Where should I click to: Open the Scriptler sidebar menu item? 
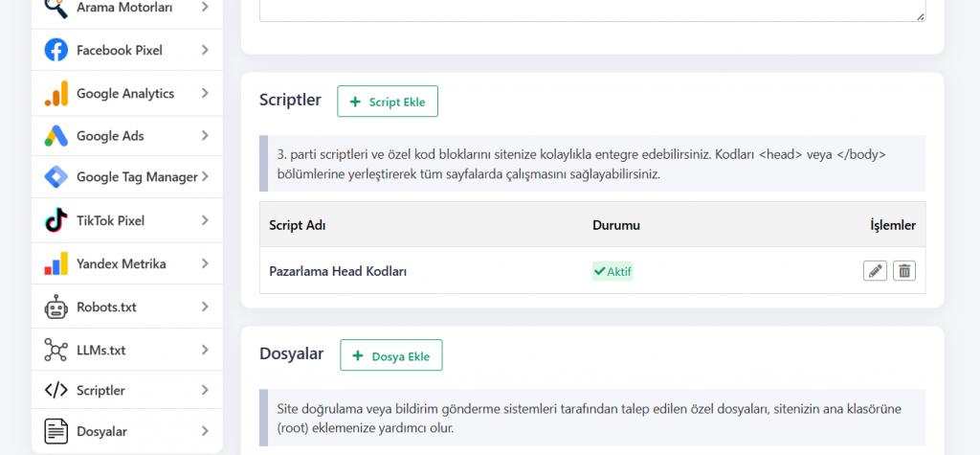(x=100, y=391)
